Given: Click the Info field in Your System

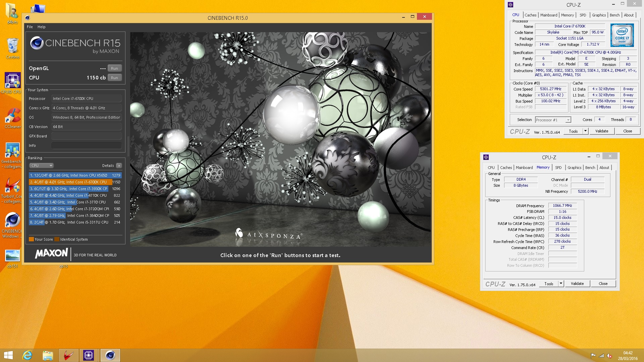Looking at the screenshot, I should coord(87,145).
